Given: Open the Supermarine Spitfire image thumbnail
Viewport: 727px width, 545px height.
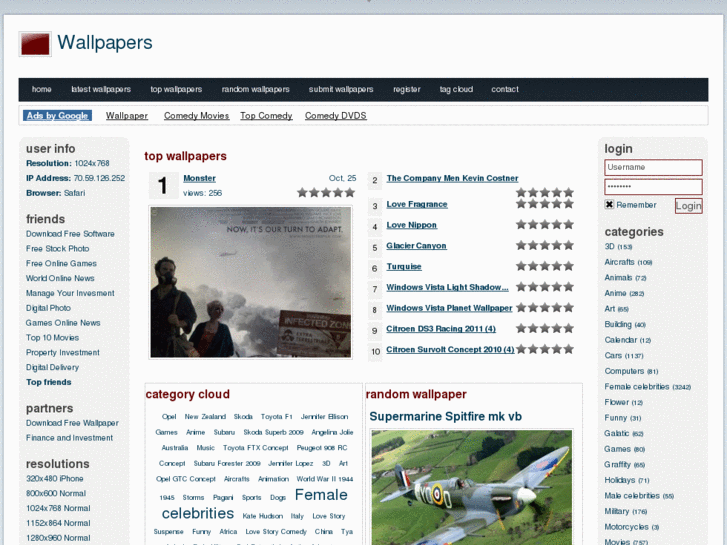Looking at the screenshot, I should pyautogui.click(x=472, y=487).
